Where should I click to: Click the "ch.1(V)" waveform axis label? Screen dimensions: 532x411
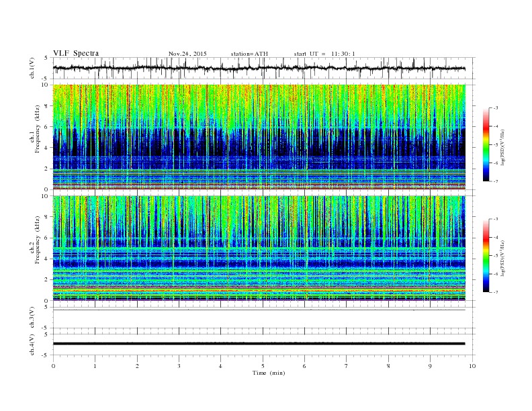[x=32, y=68]
